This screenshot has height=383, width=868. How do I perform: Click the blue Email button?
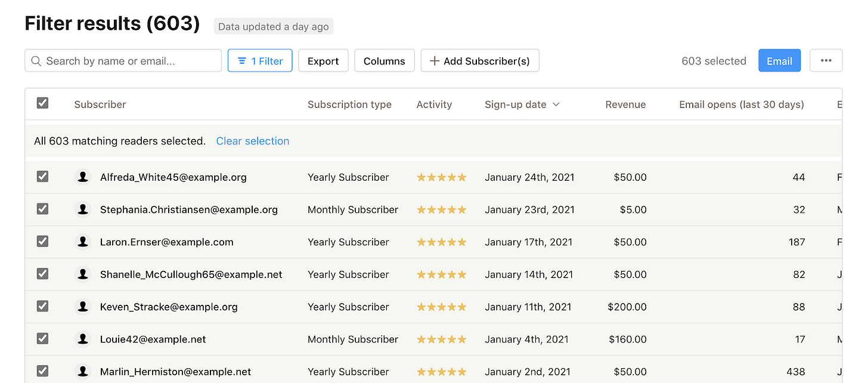point(779,60)
